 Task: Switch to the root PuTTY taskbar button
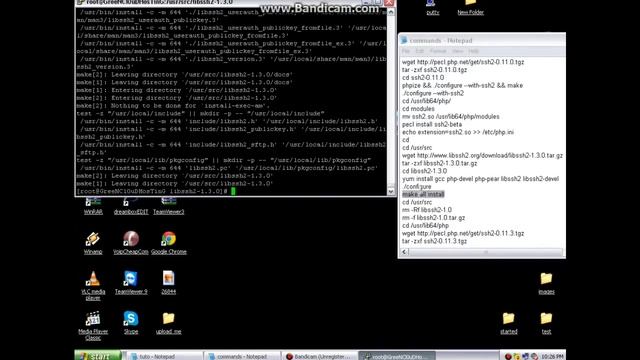point(397,356)
